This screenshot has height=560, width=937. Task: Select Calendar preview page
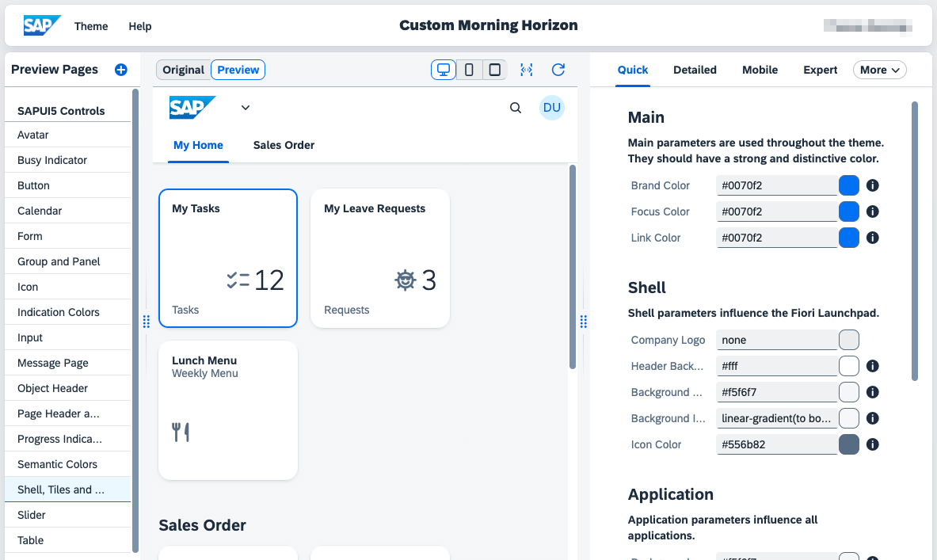(67, 211)
